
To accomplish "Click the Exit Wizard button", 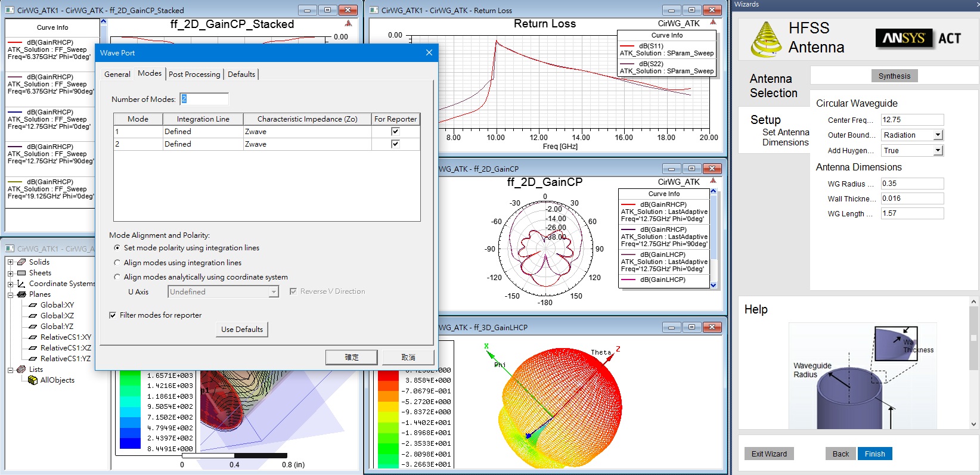I will click(769, 454).
